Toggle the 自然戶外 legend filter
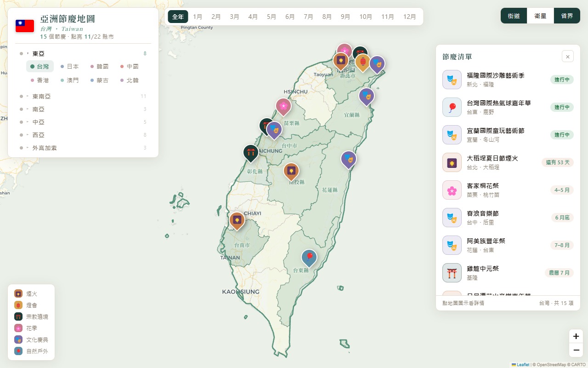This screenshot has width=588, height=368. [31, 351]
